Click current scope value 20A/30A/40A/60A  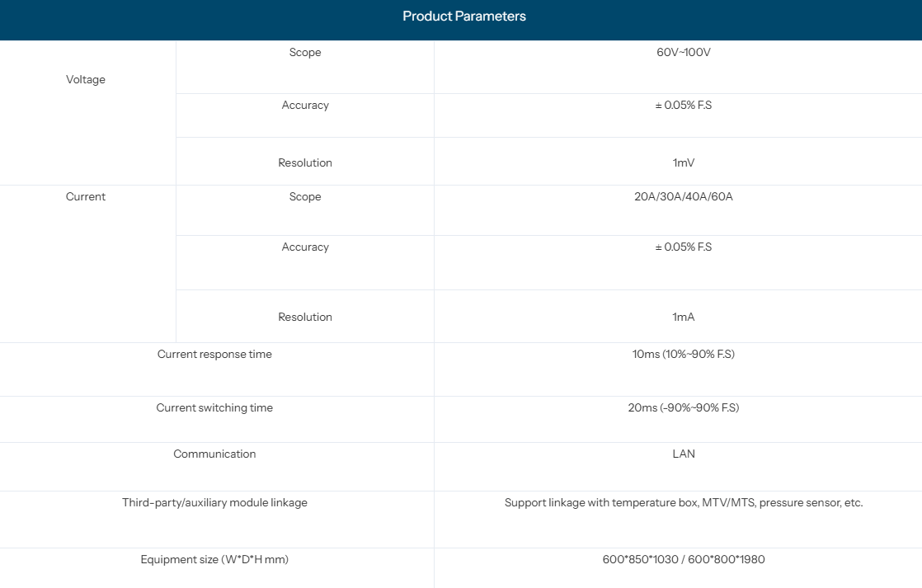[683, 197]
